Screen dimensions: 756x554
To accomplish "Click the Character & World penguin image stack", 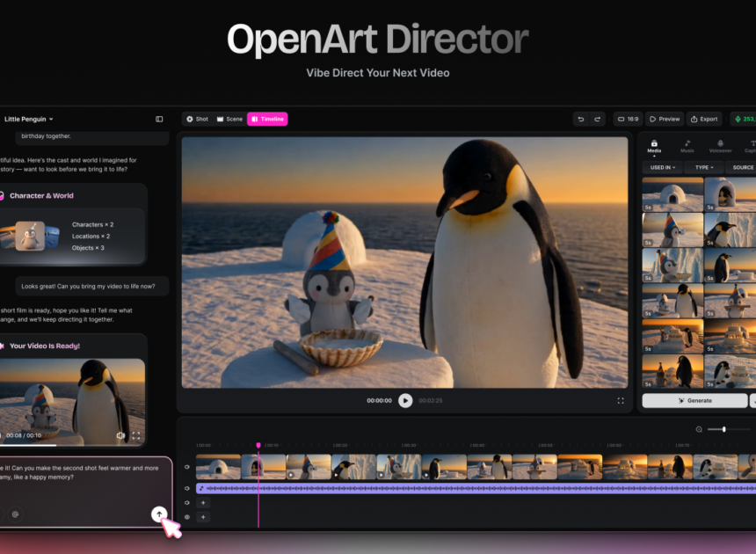I will coord(30,236).
